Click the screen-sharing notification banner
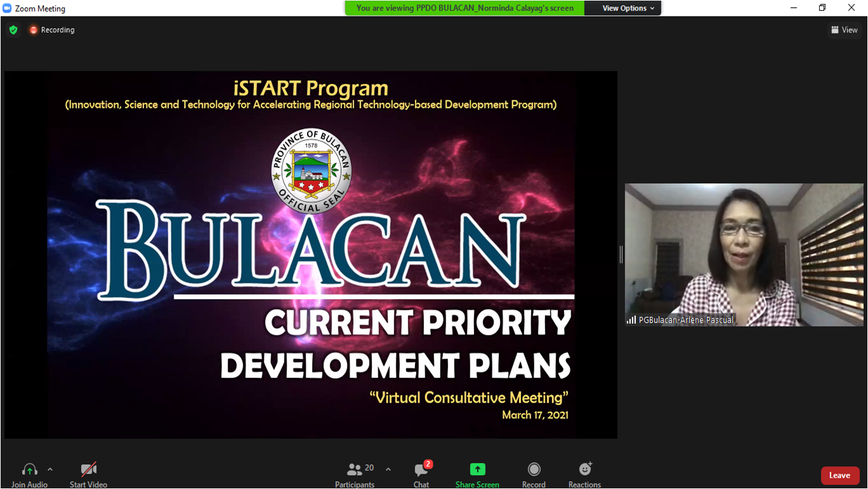 click(x=465, y=8)
